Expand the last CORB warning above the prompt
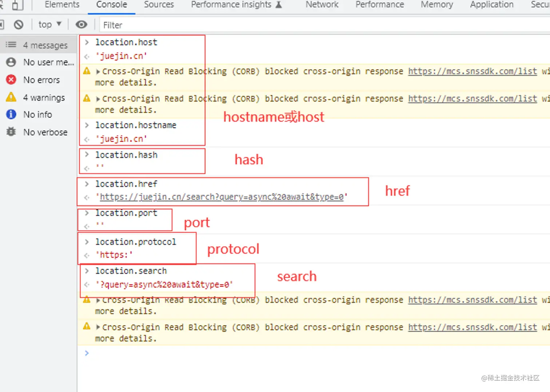The height and width of the screenshot is (392, 550). tap(98, 327)
